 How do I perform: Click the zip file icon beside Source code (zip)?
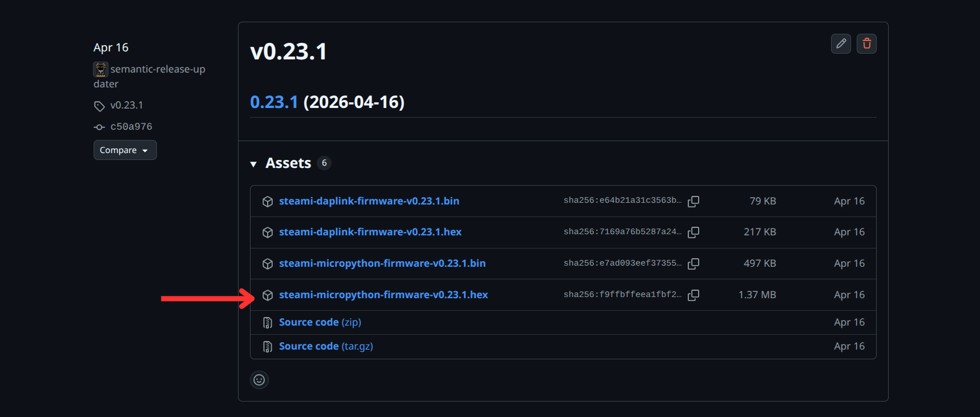pos(267,322)
